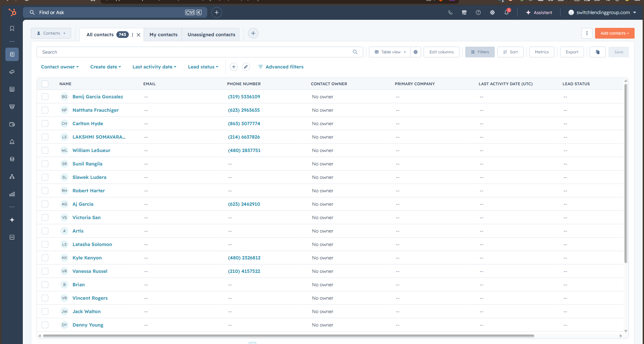Open the Breeze sparkle sidebar icon

pos(12,220)
